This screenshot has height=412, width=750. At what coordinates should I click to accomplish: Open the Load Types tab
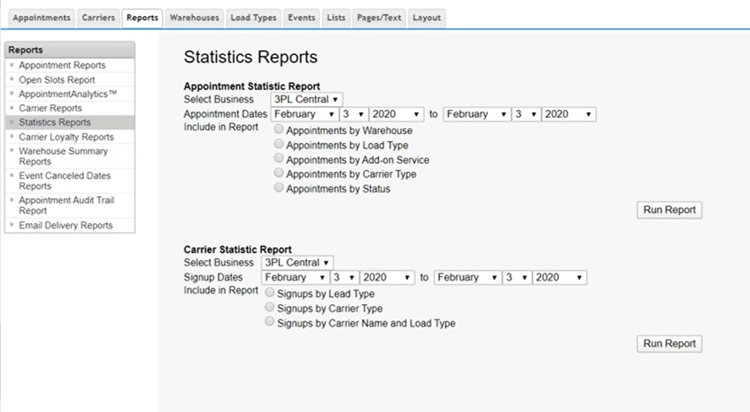254,18
